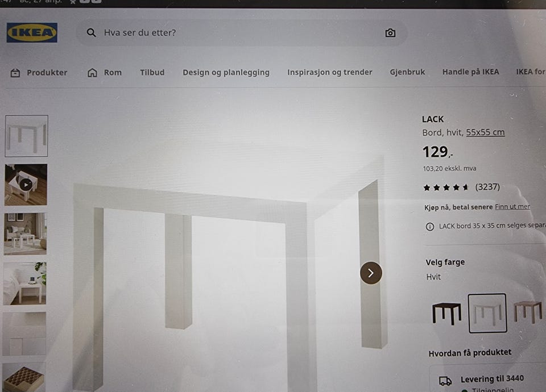This screenshot has height=392, width=546.
Task: Open the Tilbud menu item
Action: click(152, 72)
